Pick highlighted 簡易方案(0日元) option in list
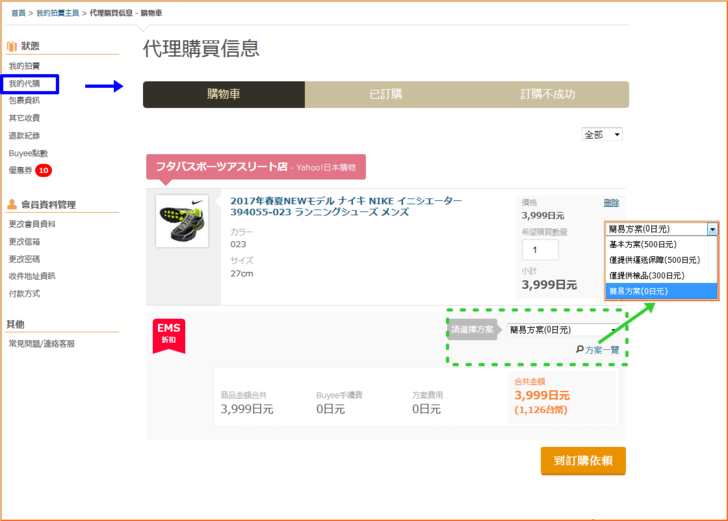The width and height of the screenshot is (728, 521). pos(661,291)
